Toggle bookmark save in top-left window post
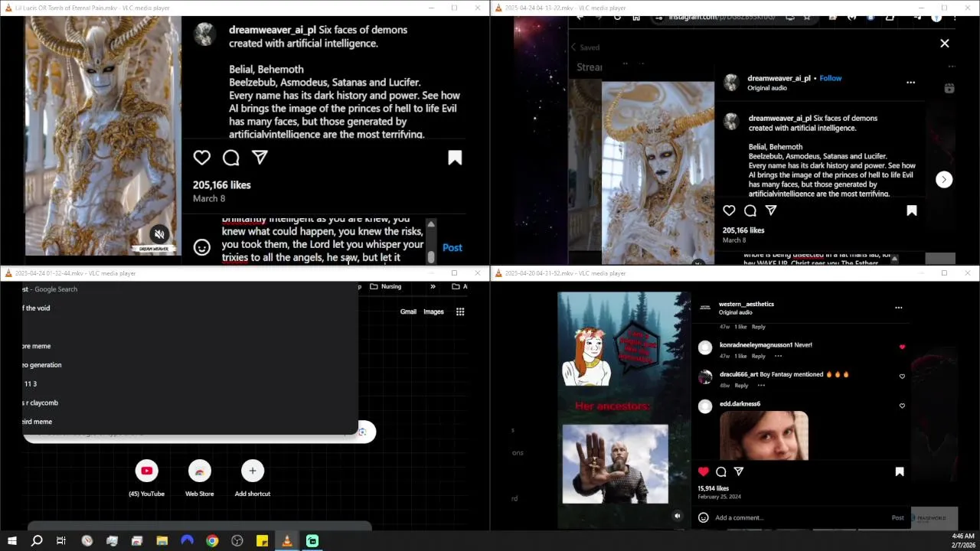 (455, 158)
